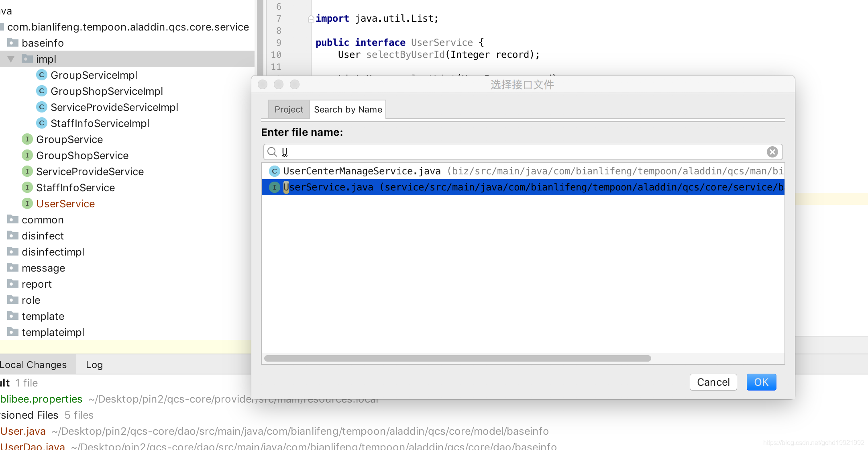Select StaffInfoServiceImpl class icon

click(x=41, y=123)
